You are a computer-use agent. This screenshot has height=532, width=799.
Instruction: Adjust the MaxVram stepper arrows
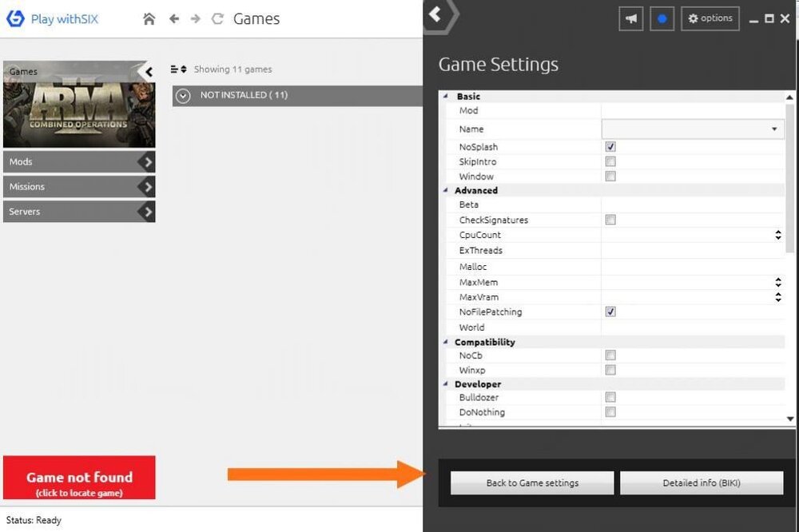click(x=778, y=297)
